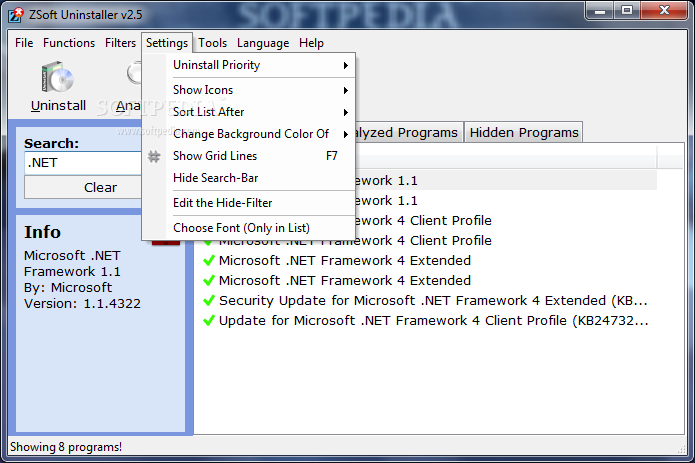Select second .NET Framework 1.1 row

(x=506, y=200)
